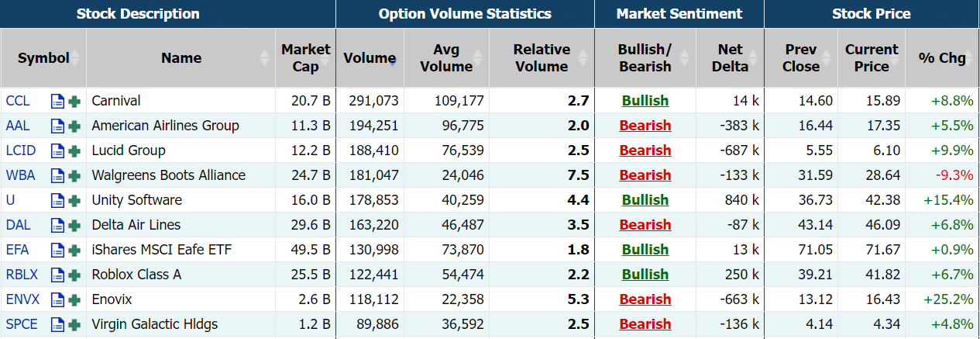This screenshot has height=339, width=980.
Task: Open the U symbol link
Action: coord(10,200)
